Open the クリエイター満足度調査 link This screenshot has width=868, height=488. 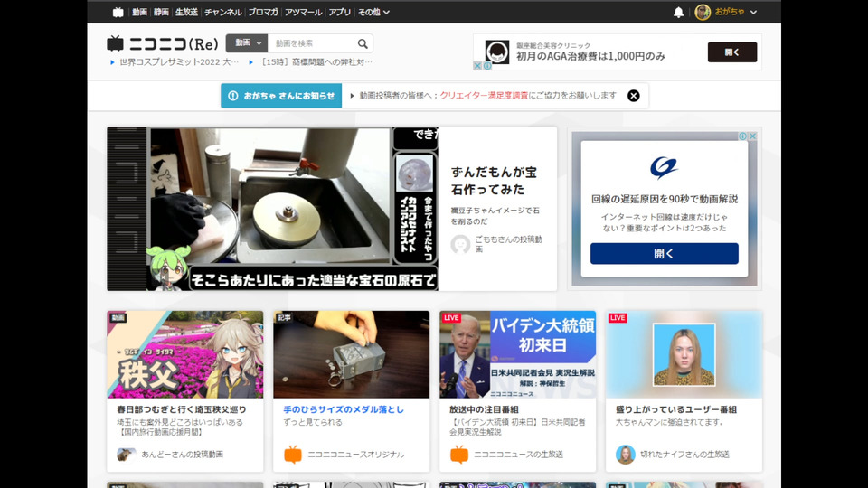coord(484,96)
